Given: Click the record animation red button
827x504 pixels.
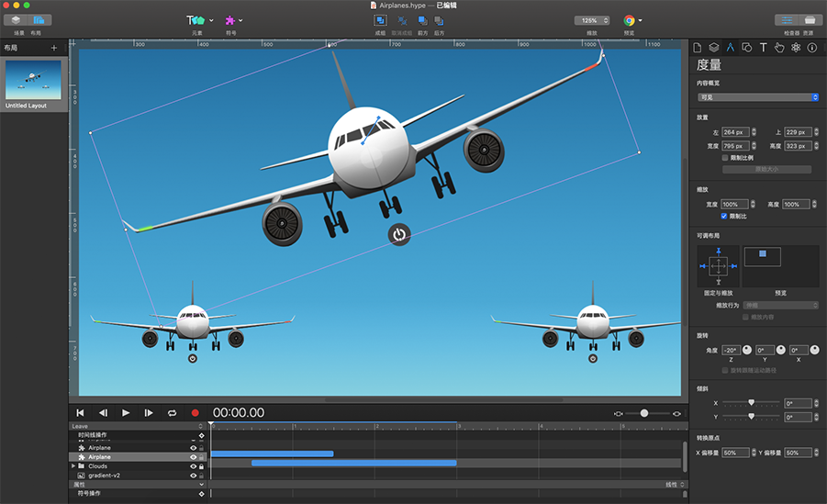Looking at the screenshot, I should click(x=196, y=413).
